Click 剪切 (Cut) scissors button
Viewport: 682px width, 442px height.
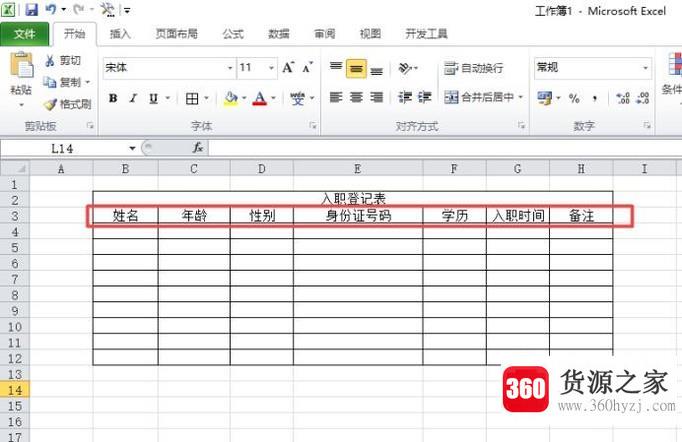pos(63,60)
